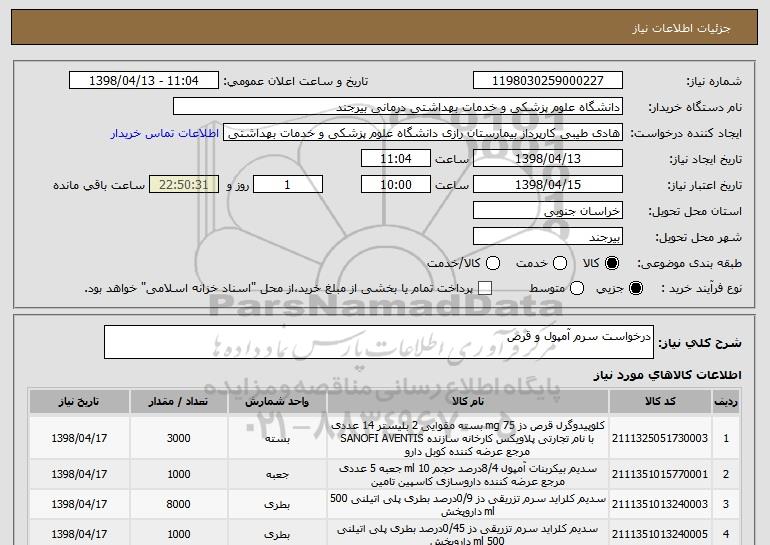Screen dimensions: 770x545
Task: Click the unit بطری in row 3
Action: (277, 504)
